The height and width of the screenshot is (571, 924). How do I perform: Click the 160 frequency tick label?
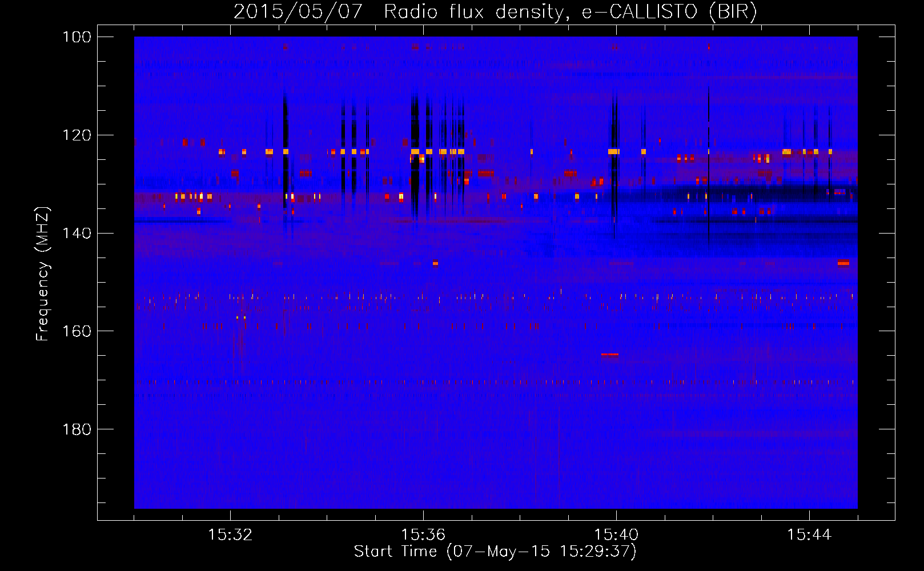(77, 331)
